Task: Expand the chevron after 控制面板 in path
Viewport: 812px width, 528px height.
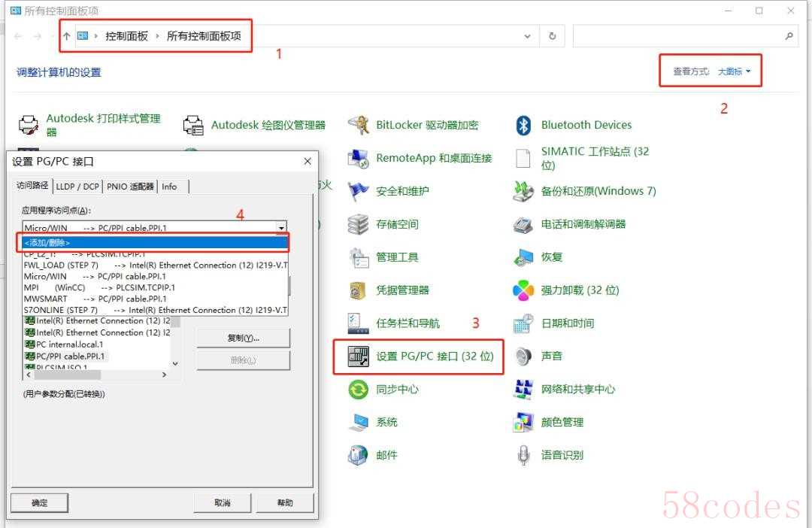Action: click(x=157, y=36)
